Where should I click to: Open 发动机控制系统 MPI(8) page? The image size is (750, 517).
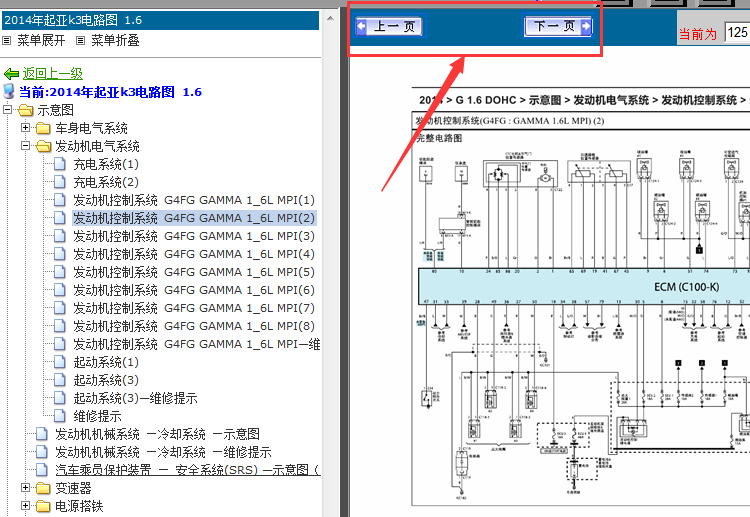194,326
